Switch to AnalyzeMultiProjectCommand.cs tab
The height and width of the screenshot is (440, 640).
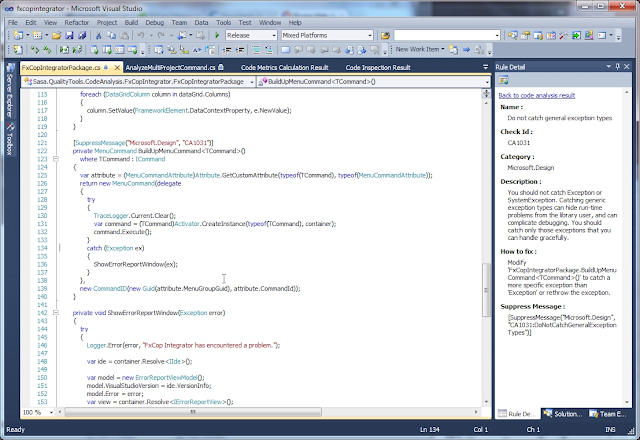(174, 67)
